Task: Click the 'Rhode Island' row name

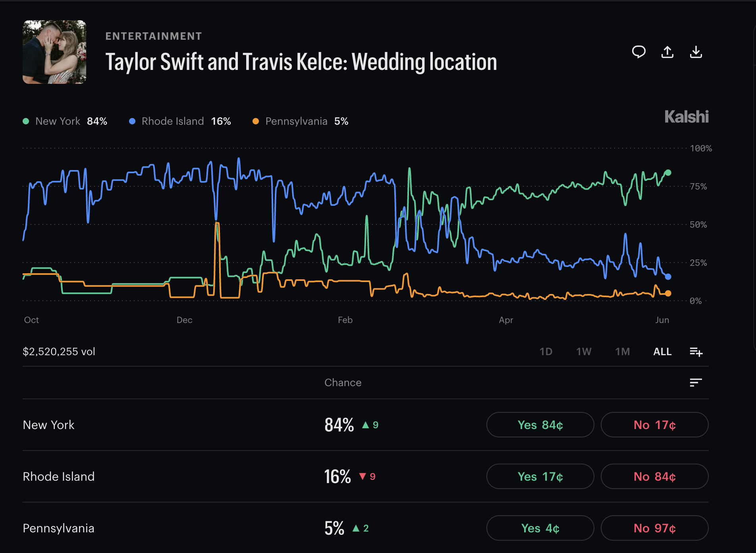Action: [59, 476]
